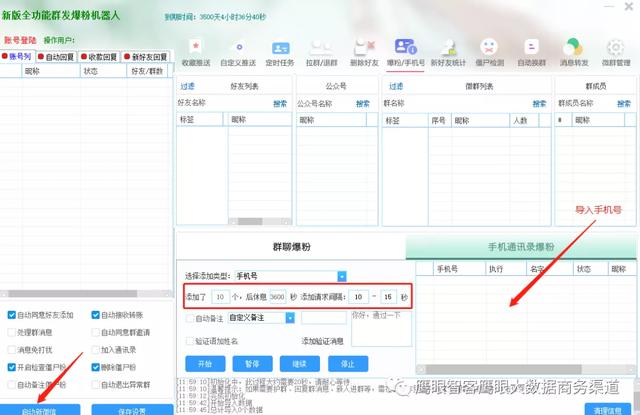Viewport: 640px width, 415px height.
Task: Focus the 添加了 count field
Action: click(x=220, y=297)
